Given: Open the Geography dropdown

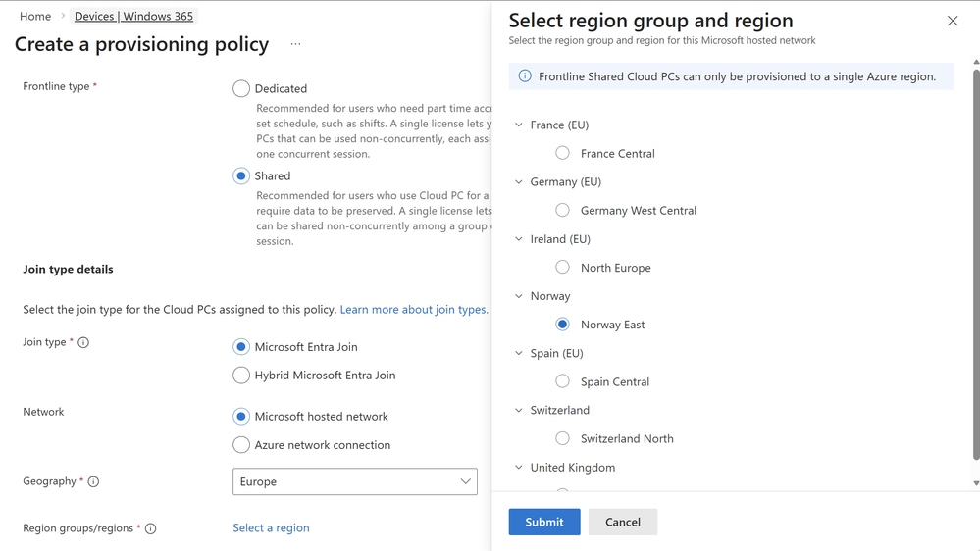Looking at the screenshot, I should click(355, 481).
